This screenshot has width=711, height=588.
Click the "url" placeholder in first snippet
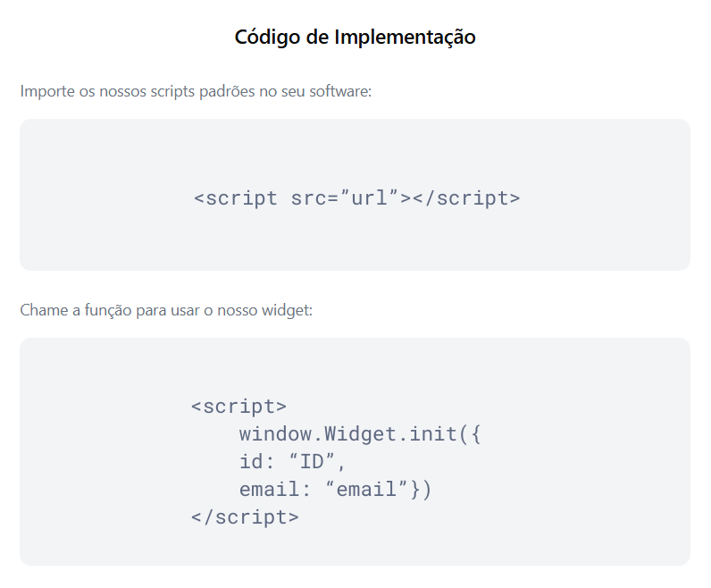pyautogui.click(x=369, y=197)
